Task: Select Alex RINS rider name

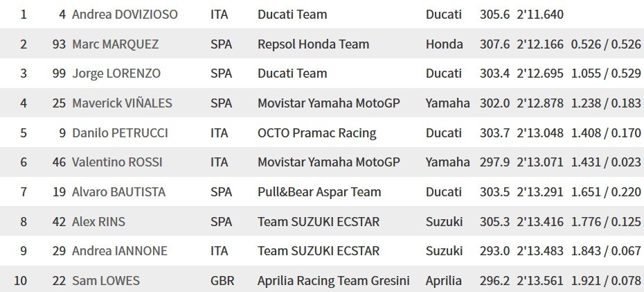Action: pyautogui.click(x=98, y=222)
